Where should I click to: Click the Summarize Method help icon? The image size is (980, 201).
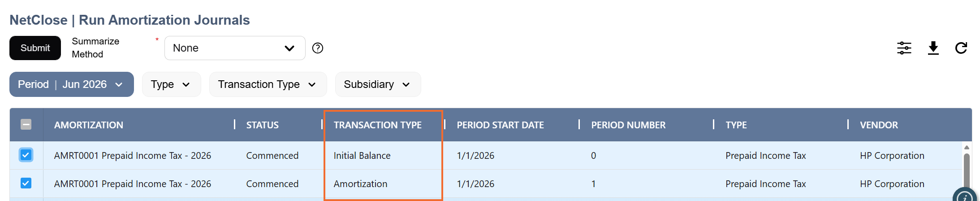tap(318, 48)
